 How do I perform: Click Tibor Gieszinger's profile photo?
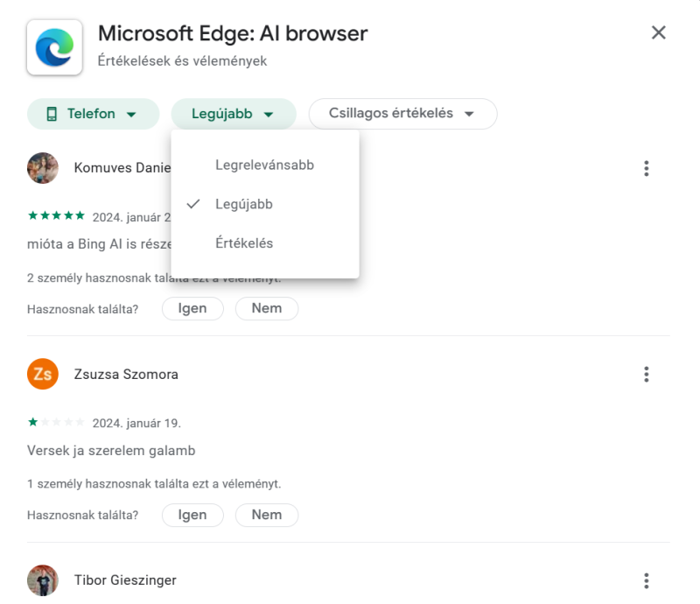pos(43,579)
